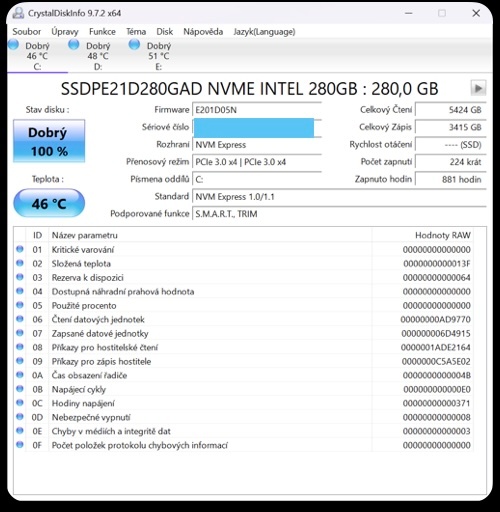
Task: Click the Hodnoty RAW column header
Action: (422, 235)
